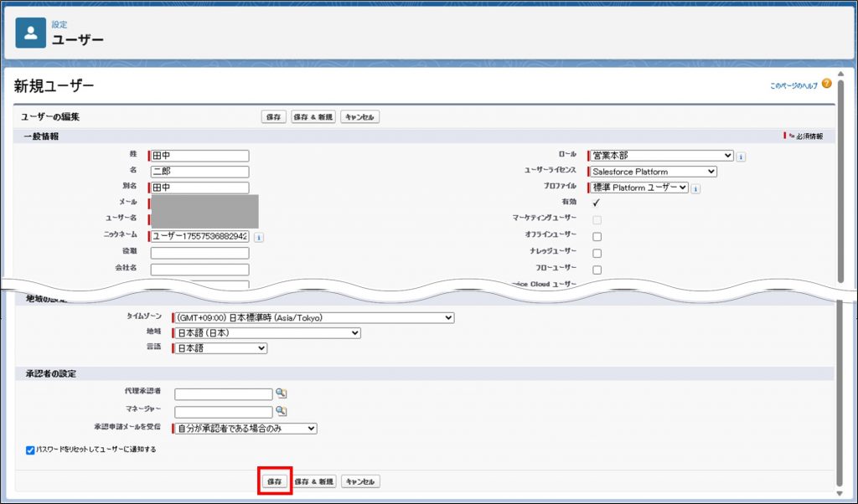The image size is (858, 504).
Task: Uncheck パスワードをリセットしてユーザーに通知する checkbox
Action: (30, 450)
